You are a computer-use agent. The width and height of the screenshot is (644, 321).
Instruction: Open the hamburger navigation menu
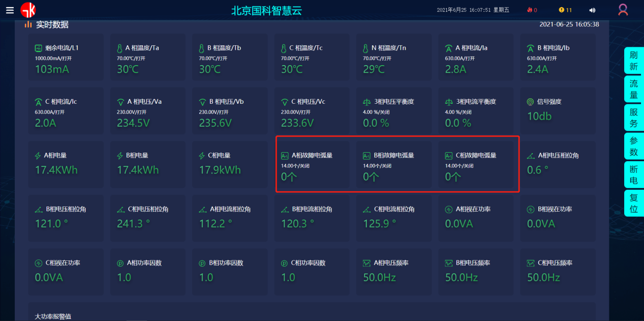click(x=10, y=10)
